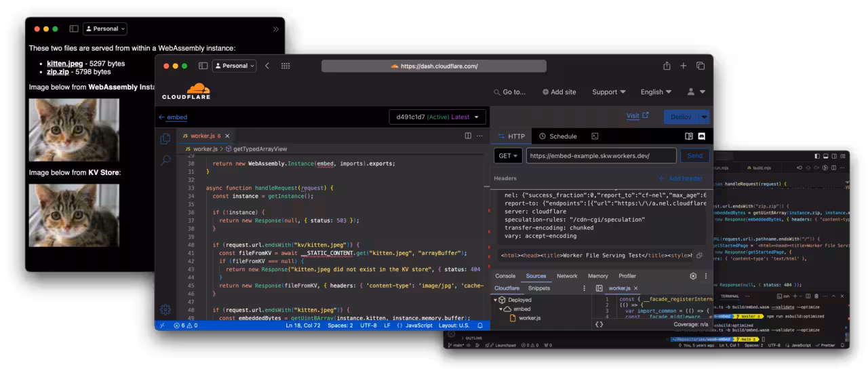Toggle the sidebar icon in Cloudflare browser window
Image resolution: width=868 pixels, height=373 pixels.
tap(203, 66)
